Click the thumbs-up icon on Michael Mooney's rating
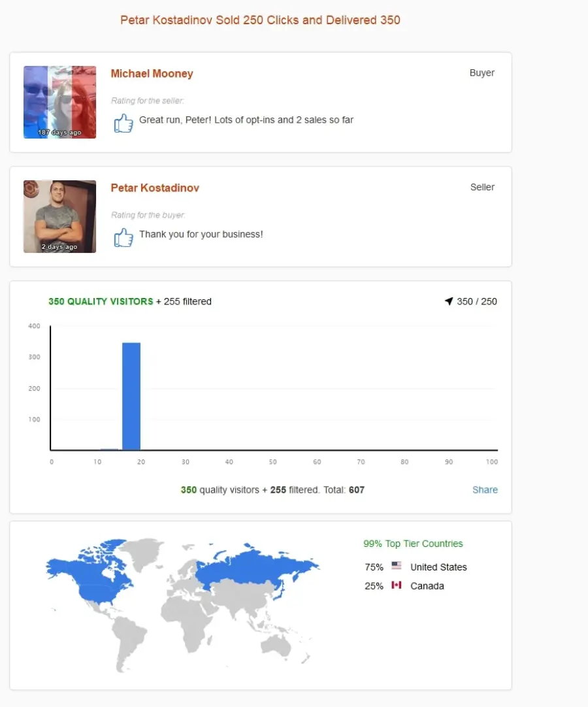This screenshot has height=707, width=588. (123, 123)
